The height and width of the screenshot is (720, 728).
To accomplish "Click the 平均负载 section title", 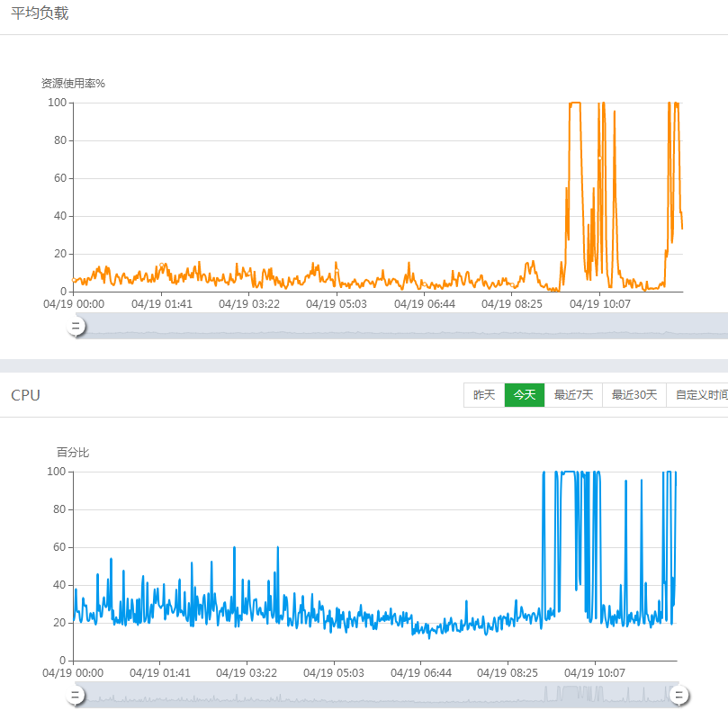I will (40, 13).
